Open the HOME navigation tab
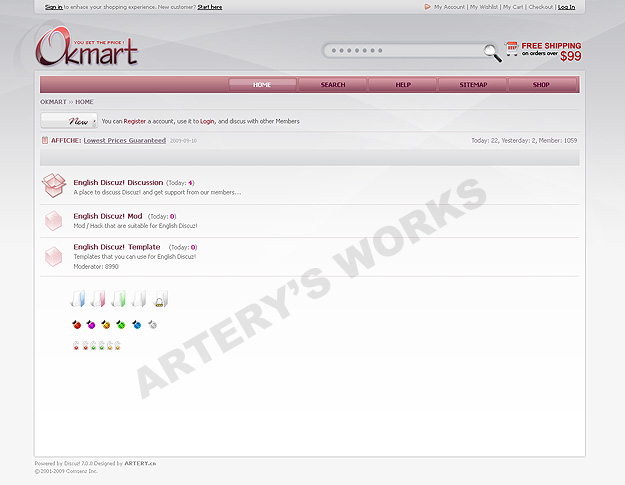 [x=262, y=85]
